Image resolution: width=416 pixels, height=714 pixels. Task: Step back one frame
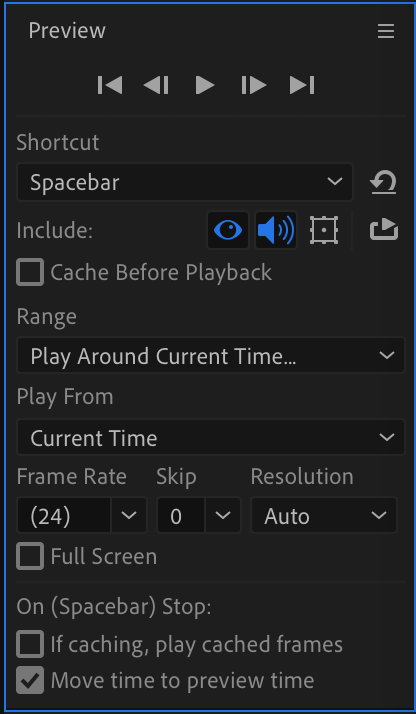[x=156, y=85]
